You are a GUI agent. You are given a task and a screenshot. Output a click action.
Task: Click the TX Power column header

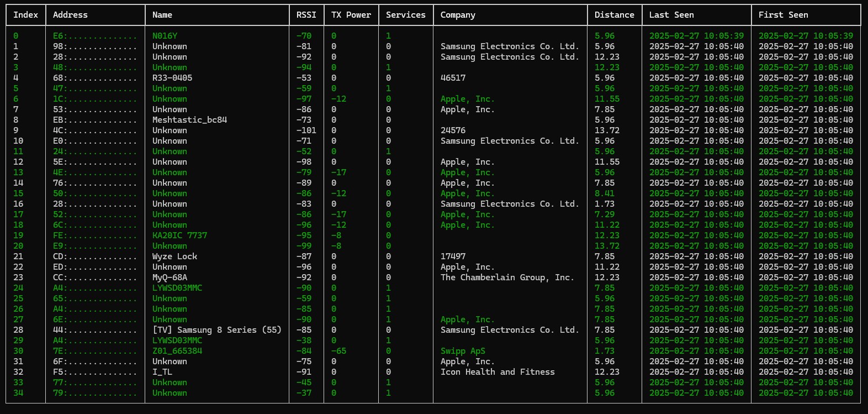tap(351, 15)
